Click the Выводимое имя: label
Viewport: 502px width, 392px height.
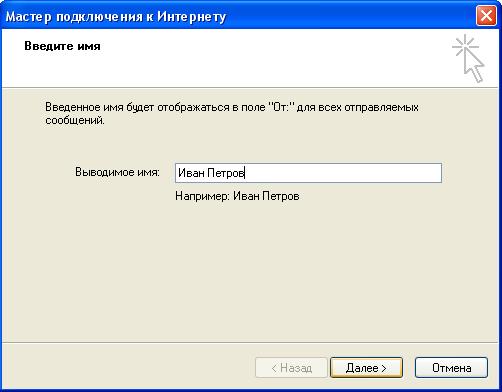pos(117,172)
